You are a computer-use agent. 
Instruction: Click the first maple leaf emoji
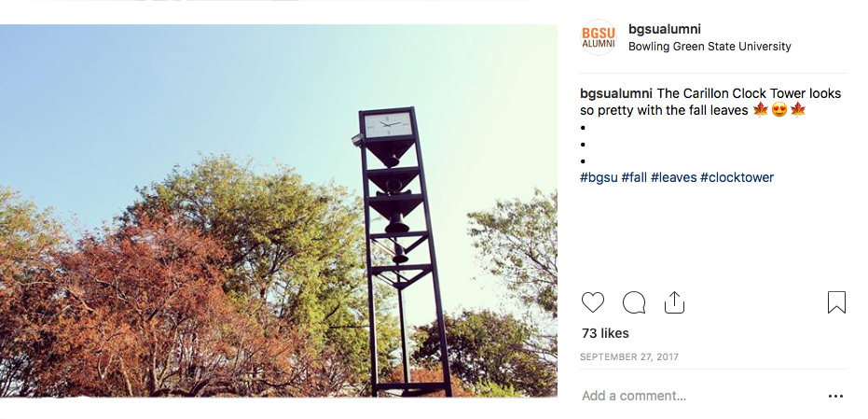pyautogui.click(x=761, y=110)
